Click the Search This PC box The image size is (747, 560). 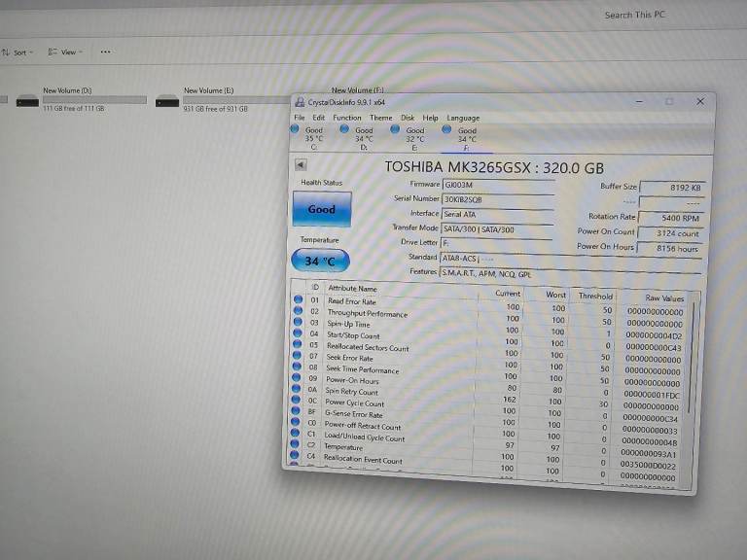click(x=634, y=15)
